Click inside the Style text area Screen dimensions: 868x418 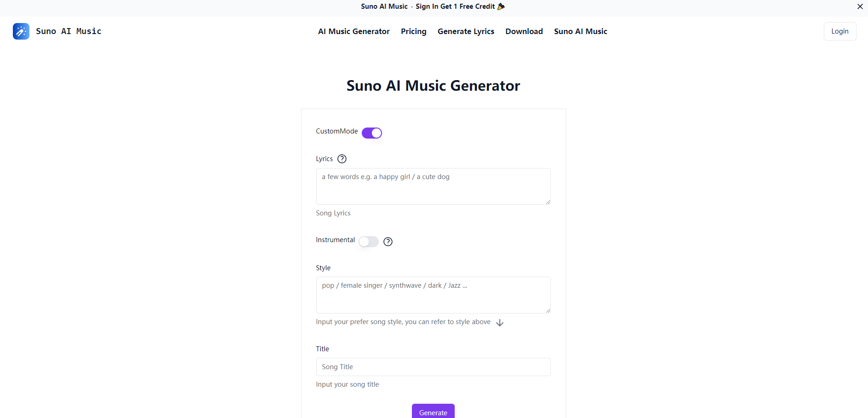tap(433, 295)
